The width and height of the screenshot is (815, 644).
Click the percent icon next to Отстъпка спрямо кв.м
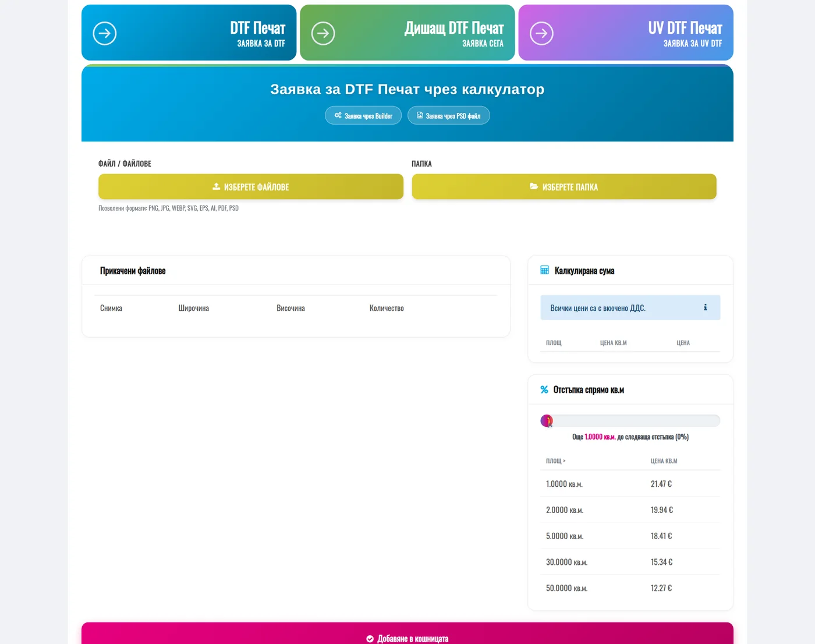544,390
